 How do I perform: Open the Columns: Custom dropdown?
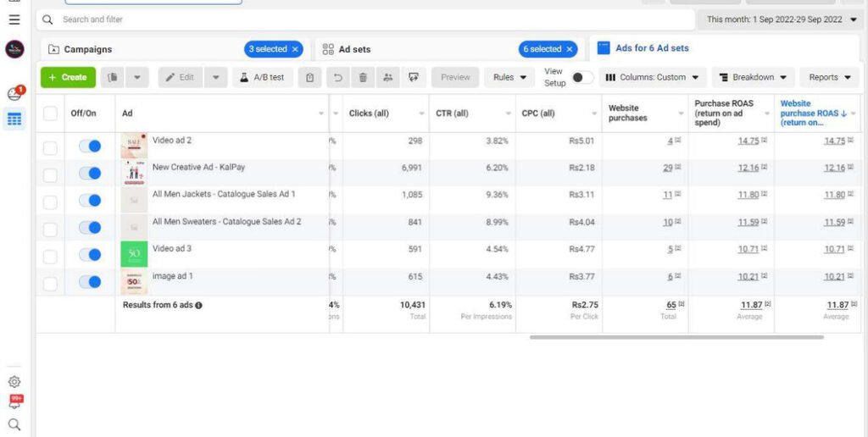tap(653, 77)
